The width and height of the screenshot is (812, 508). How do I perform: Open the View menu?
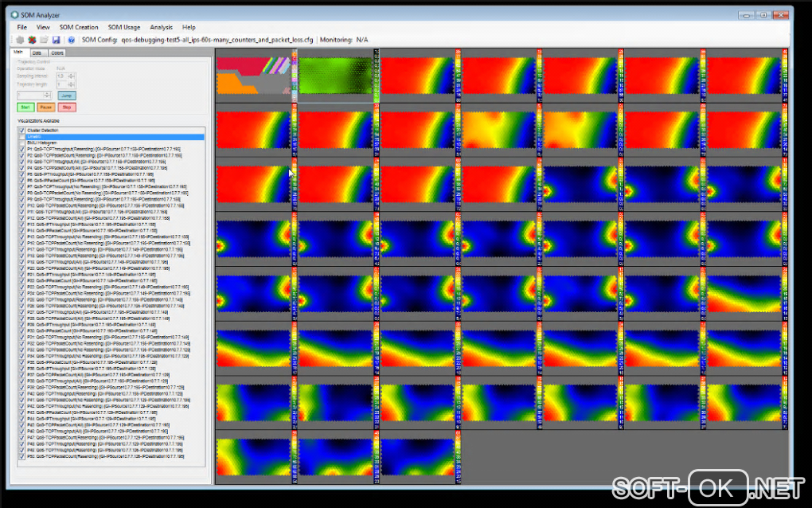pos(43,27)
